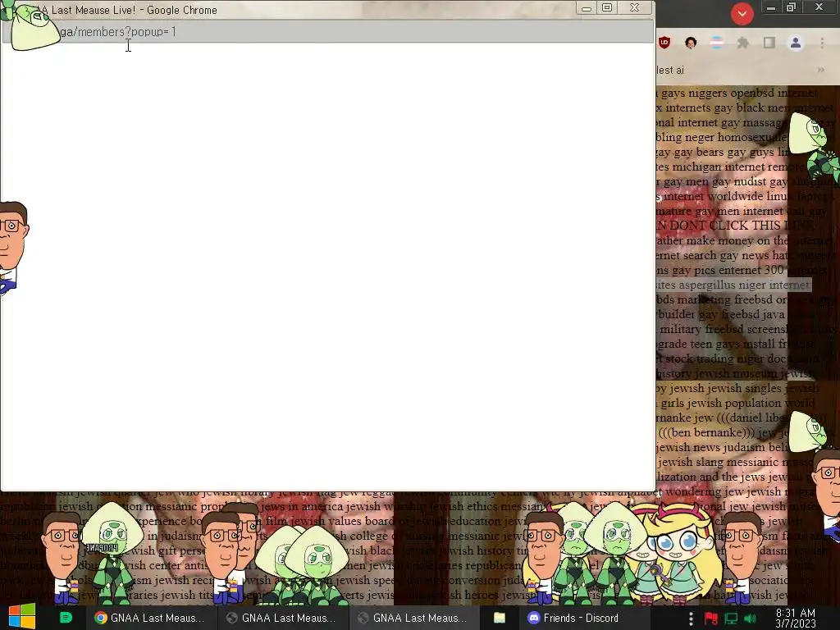
Task: Restore down the background Chrome window
Action: click(x=792, y=7)
